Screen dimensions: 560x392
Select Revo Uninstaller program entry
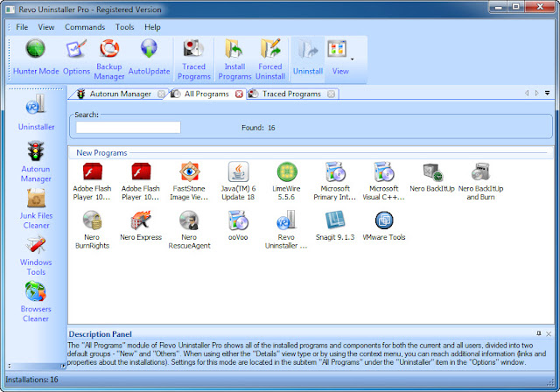(286, 230)
